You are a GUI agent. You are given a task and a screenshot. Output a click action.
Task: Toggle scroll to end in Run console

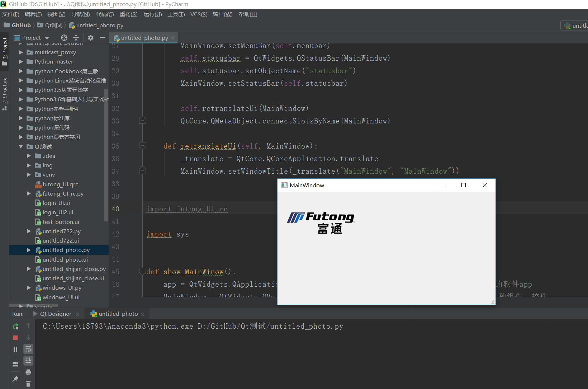[x=28, y=360]
